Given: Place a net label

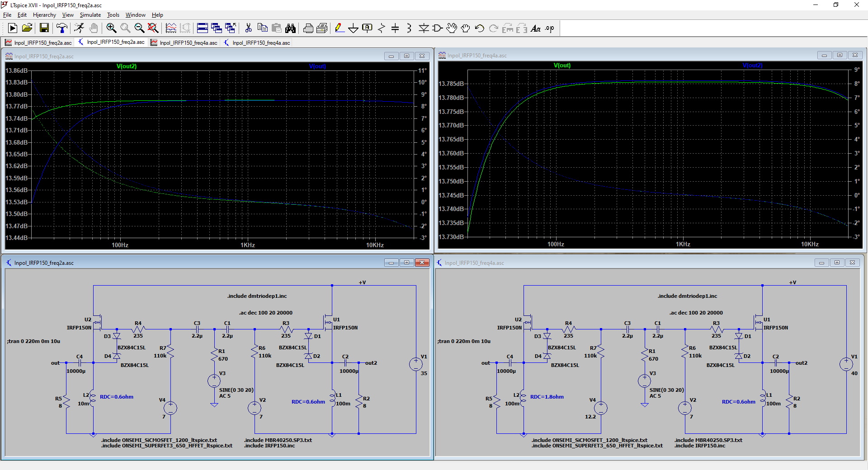Looking at the screenshot, I should (367, 28).
